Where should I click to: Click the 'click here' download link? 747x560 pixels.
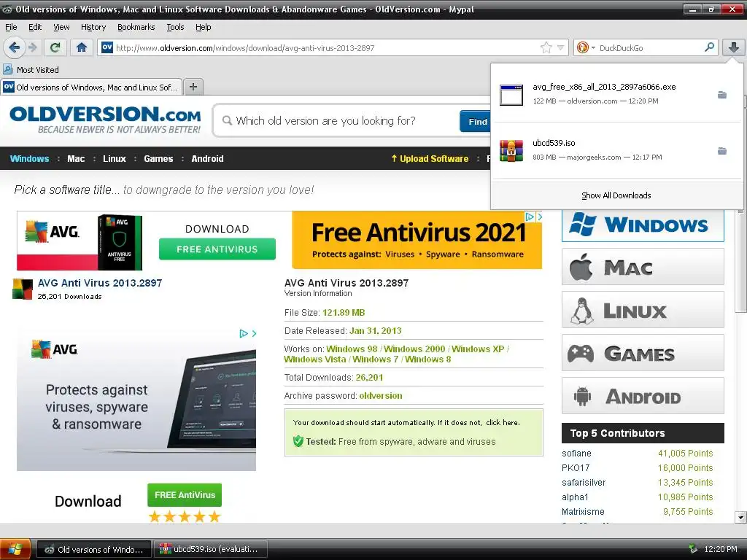(x=502, y=422)
